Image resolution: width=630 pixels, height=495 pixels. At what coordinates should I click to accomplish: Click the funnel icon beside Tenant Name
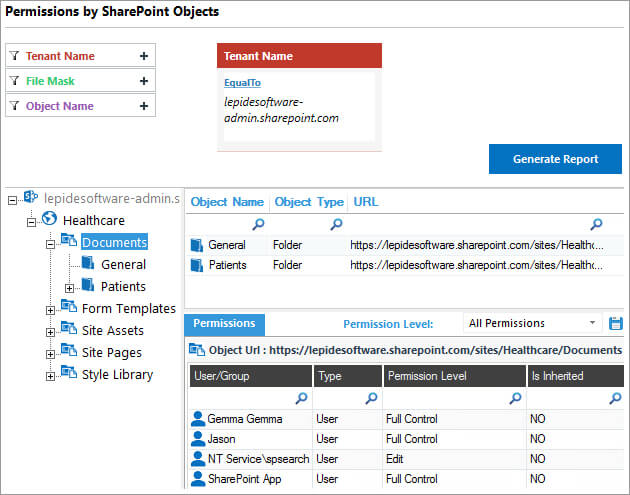(x=14, y=55)
